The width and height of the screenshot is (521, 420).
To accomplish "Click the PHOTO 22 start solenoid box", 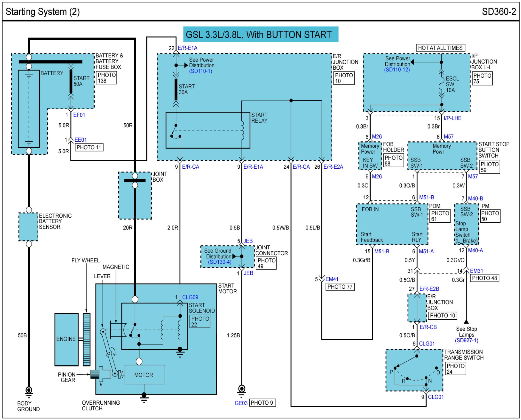I will tap(200, 322).
